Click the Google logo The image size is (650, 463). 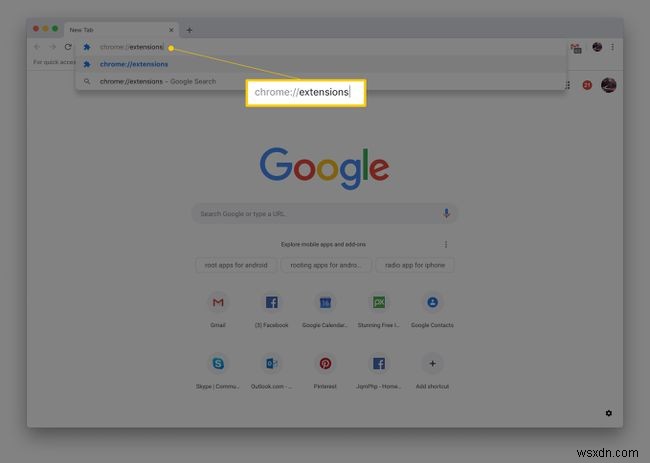click(325, 168)
